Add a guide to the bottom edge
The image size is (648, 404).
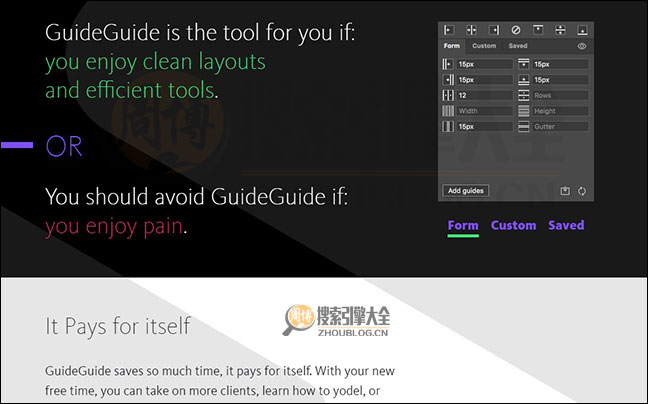click(582, 30)
